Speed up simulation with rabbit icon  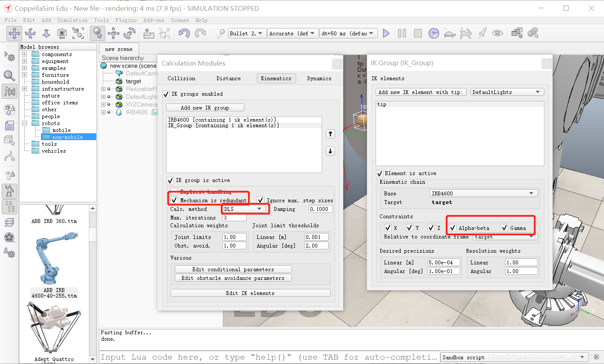(x=466, y=33)
